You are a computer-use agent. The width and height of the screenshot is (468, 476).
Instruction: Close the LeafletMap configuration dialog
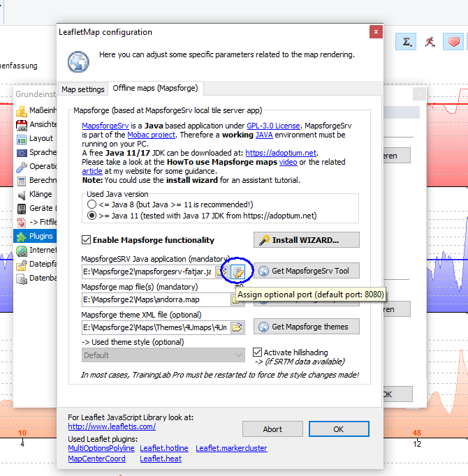click(376, 32)
